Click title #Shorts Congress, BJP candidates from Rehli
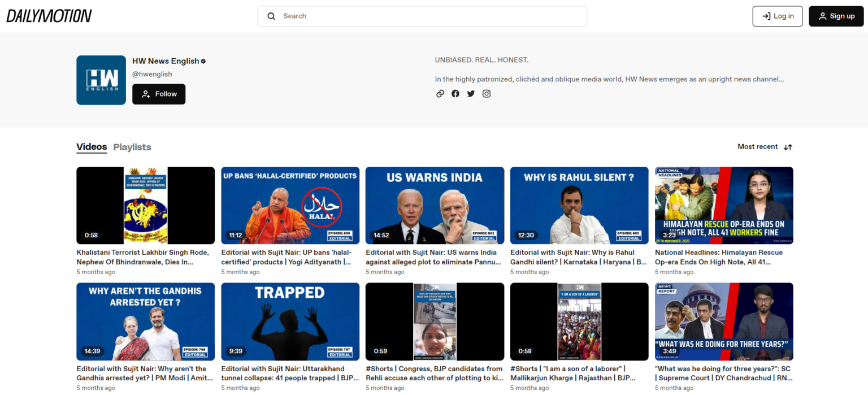 pyautogui.click(x=435, y=374)
